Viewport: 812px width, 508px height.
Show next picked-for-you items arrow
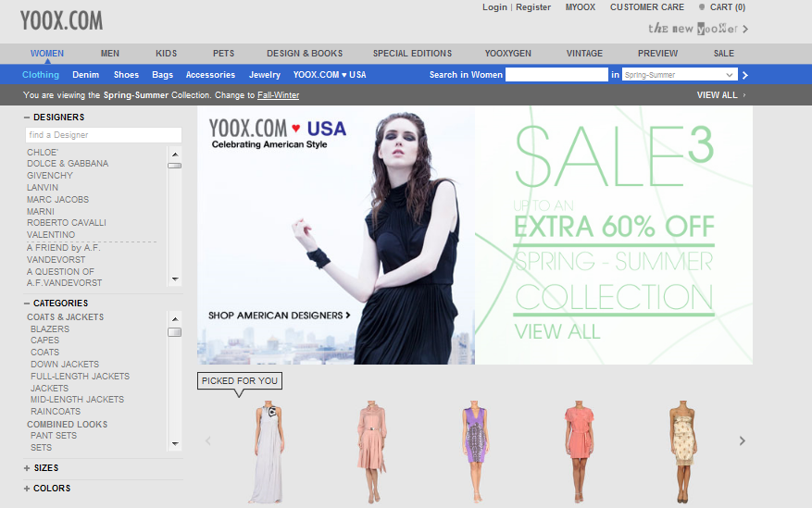[742, 440]
